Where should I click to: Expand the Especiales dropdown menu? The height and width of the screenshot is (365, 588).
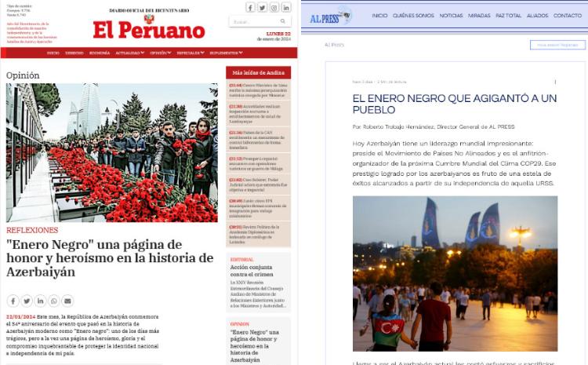click(191, 53)
